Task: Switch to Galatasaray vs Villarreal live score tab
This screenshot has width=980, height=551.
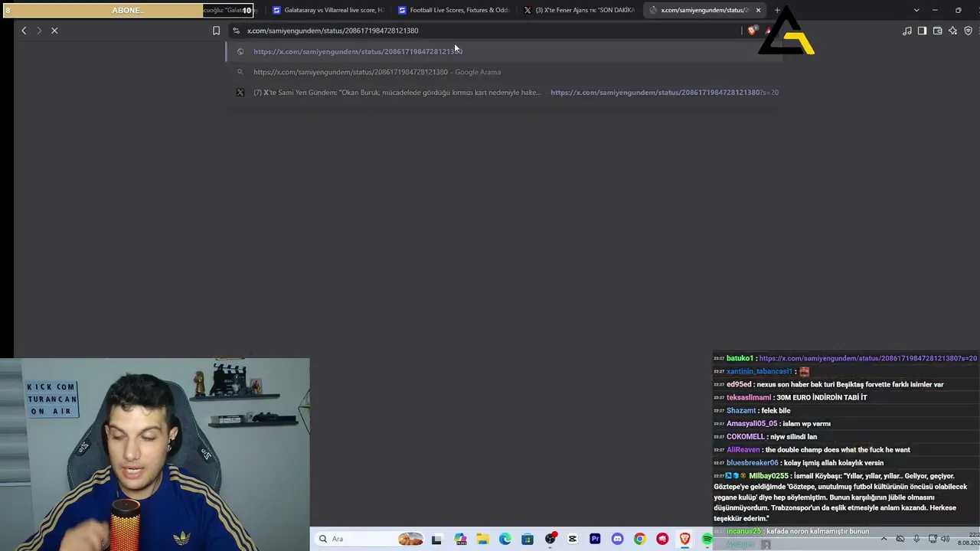Action: [328, 10]
